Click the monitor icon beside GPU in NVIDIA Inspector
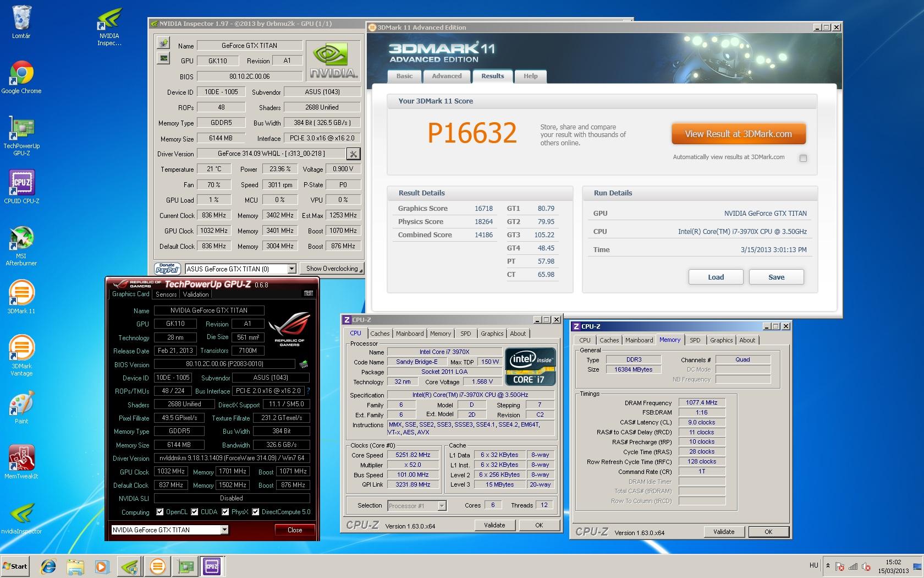Image resolution: width=924 pixels, height=578 pixels. (x=163, y=58)
